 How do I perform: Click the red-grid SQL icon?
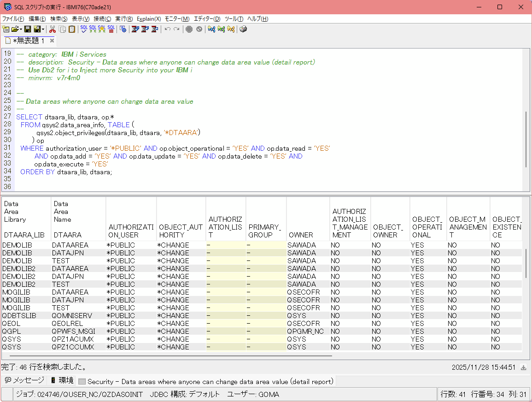(111, 29)
